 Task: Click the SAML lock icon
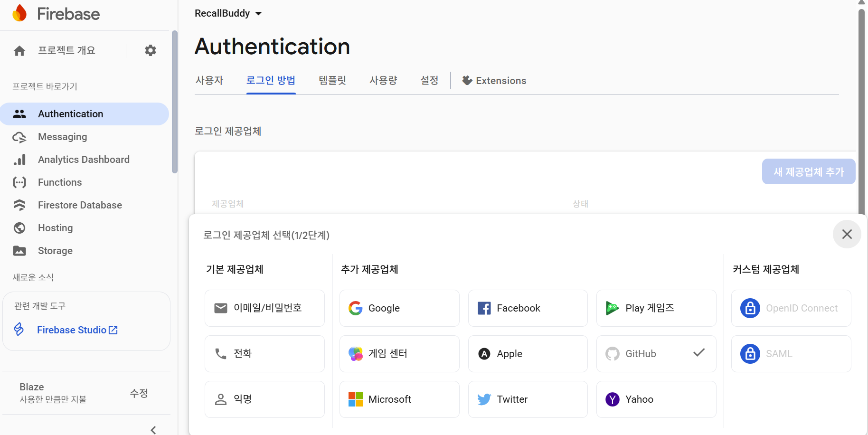(750, 354)
